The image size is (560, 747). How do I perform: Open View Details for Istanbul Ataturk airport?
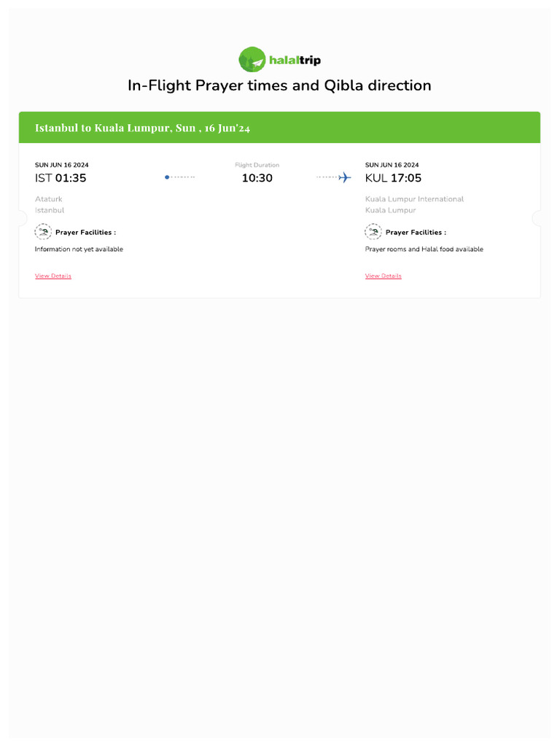[53, 276]
